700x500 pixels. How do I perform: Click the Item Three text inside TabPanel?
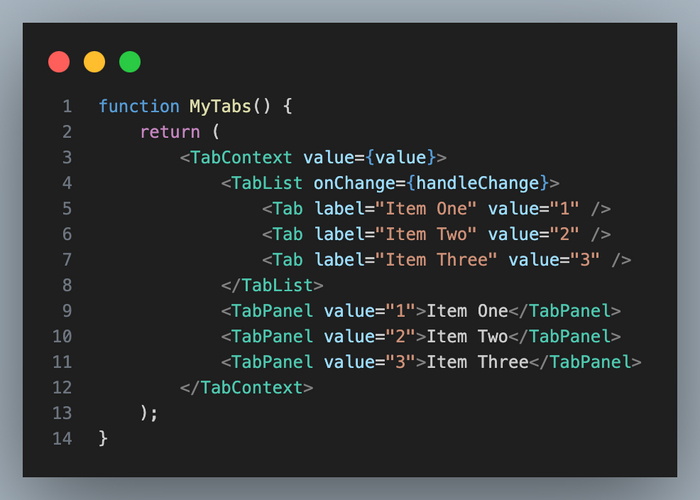[x=477, y=362]
